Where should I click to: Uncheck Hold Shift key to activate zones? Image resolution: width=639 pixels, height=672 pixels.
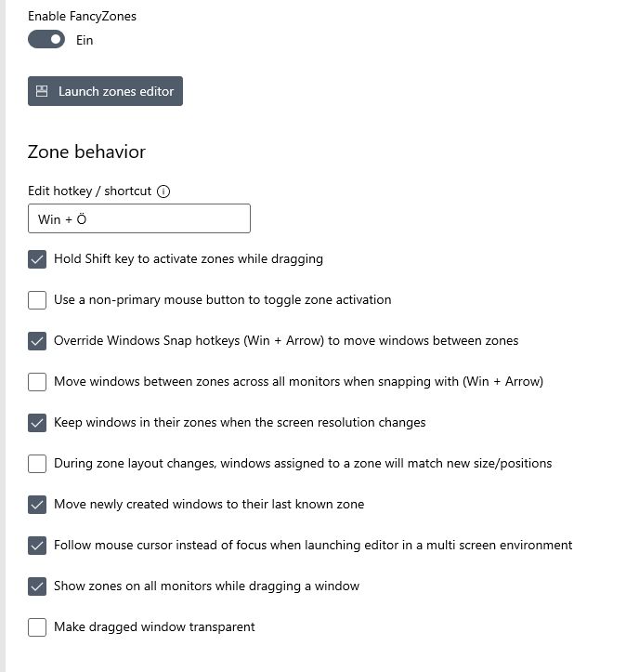[37, 259]
